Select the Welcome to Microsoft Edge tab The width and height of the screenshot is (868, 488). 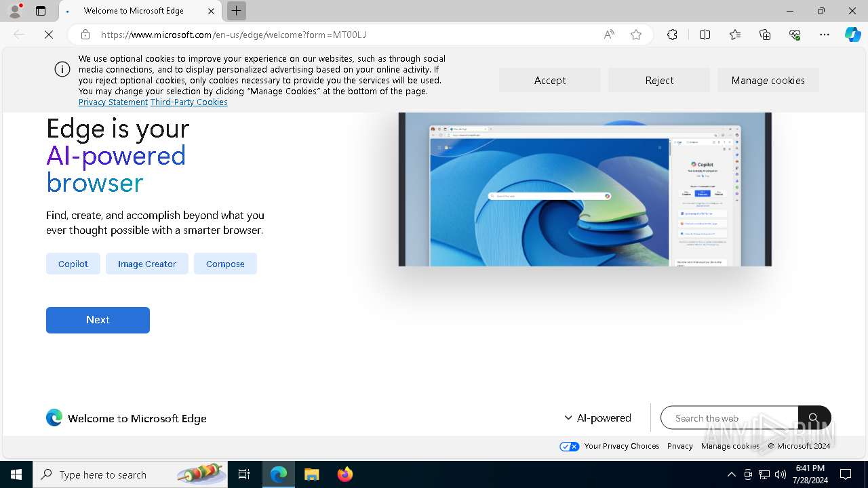point(140,11)
